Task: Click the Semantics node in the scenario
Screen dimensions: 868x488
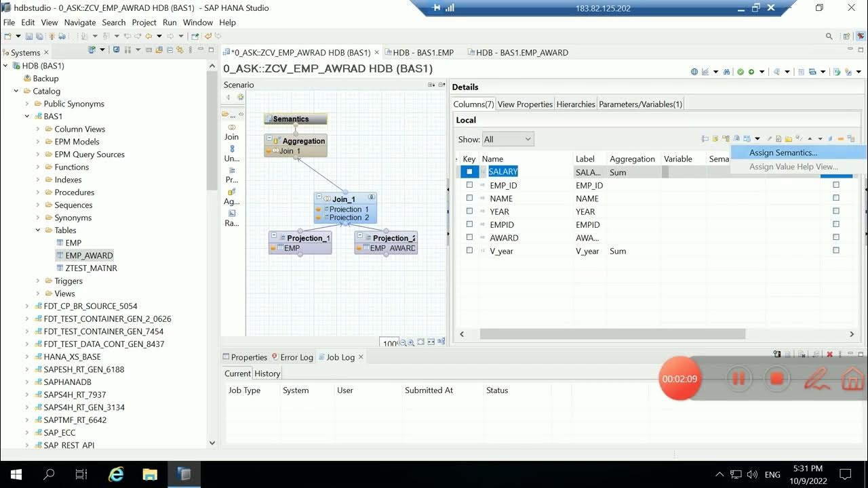Action: point(296,119)
